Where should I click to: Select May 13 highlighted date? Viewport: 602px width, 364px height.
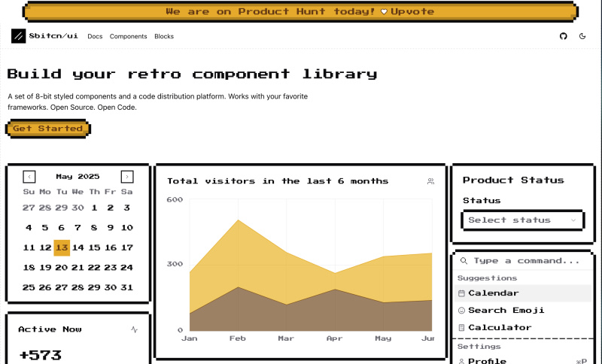pyautogui.click(x=62, y=247)
